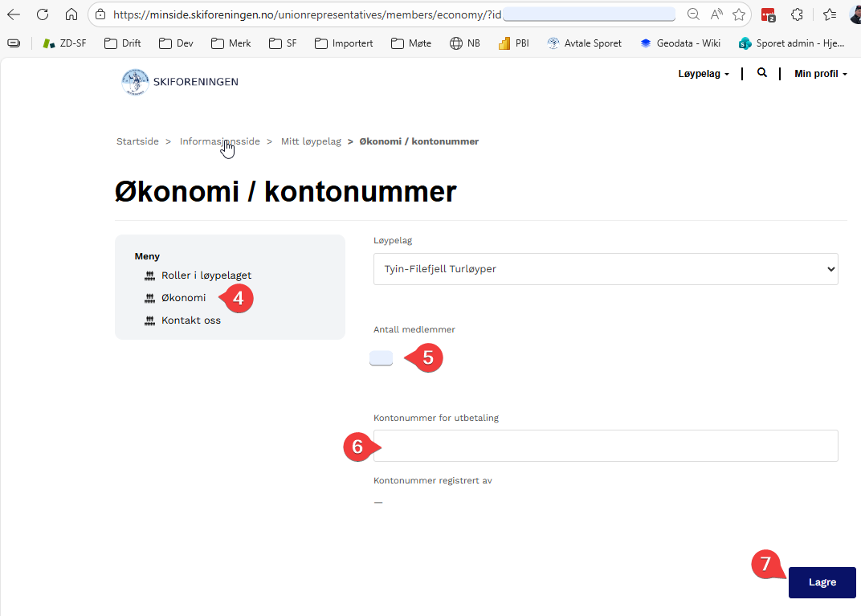Go to browser home icon
861x616 pixels.
click(71, 14)
